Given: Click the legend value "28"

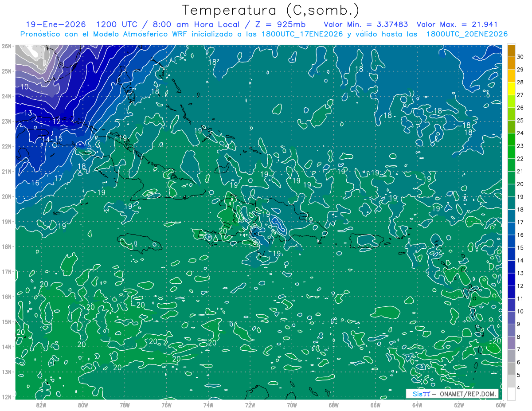Looking at the screenshot, I should point(520,82).
